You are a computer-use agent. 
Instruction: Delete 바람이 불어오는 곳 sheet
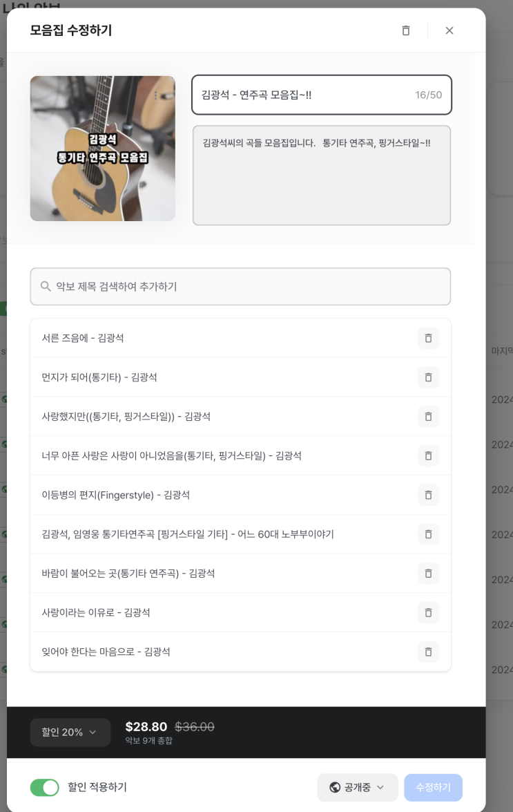[x=428, y=574]
